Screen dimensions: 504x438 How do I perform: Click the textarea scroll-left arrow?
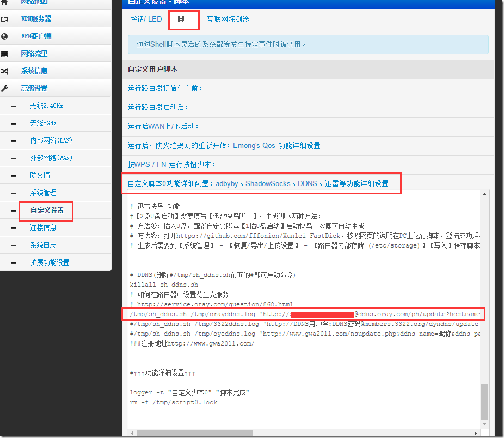pos(132,433)
